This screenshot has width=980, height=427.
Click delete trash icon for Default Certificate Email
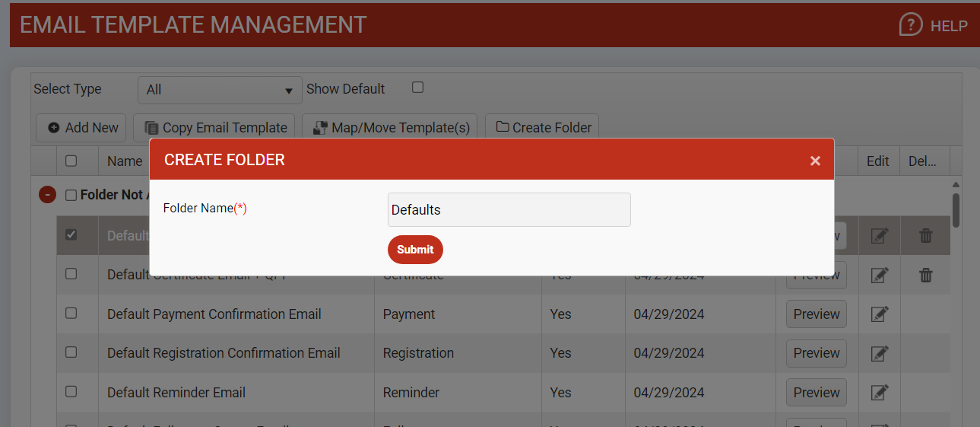coord(925,276)
